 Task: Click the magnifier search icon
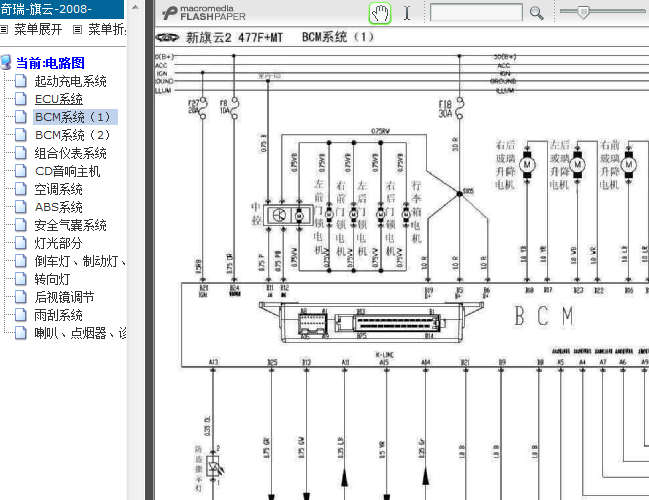tap(536, 13)
